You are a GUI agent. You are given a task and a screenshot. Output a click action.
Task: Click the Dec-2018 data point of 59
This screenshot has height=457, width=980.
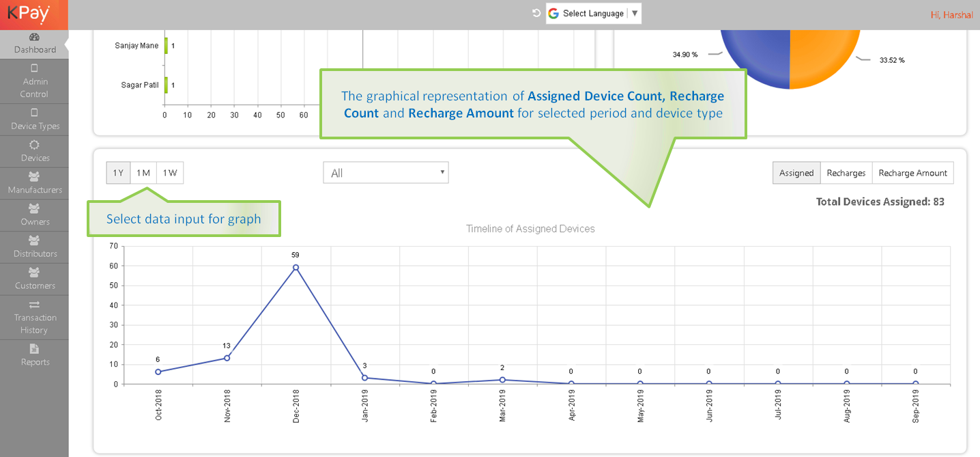296,267
